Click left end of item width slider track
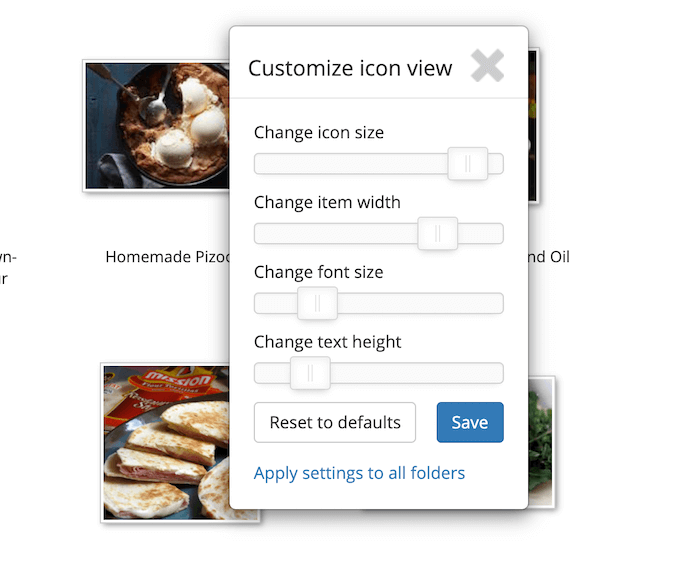The image size is (700, 562). pyautogui.click(x=260, y=234)
